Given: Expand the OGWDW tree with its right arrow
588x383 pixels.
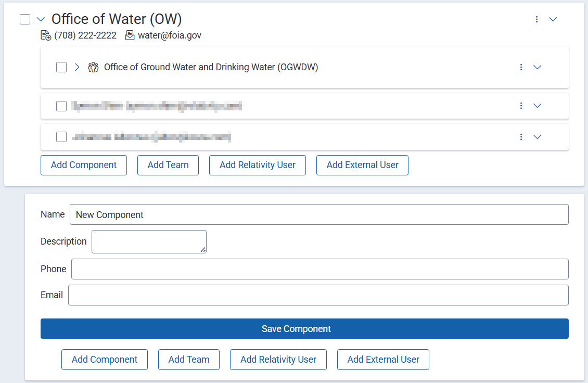Looking at the screenshot, I should [x=76, y=67].
